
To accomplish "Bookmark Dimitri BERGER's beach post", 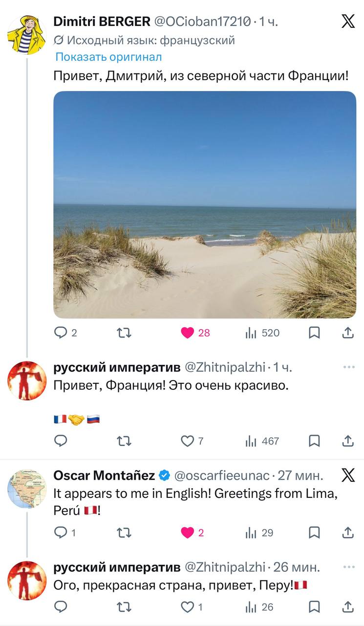I will tap(315, 333).
